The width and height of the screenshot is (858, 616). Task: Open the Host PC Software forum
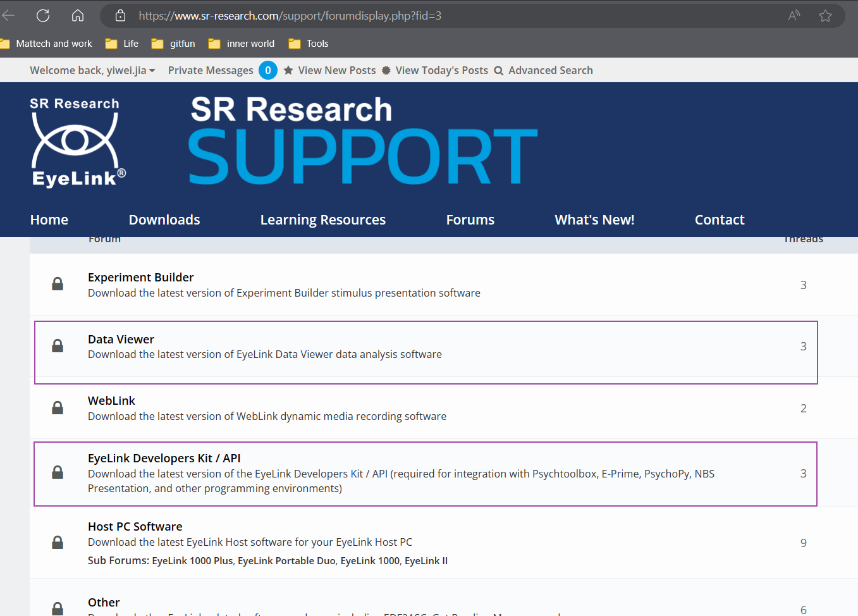(135, 526)
